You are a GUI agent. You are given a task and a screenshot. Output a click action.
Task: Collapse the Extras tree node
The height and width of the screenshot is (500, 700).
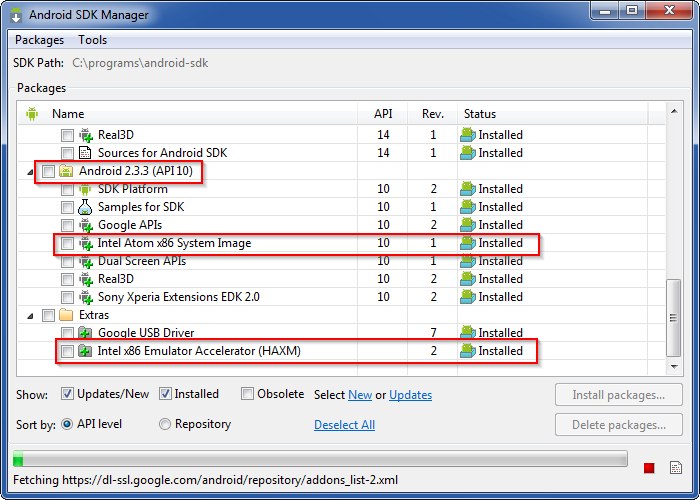pos(30,316)
